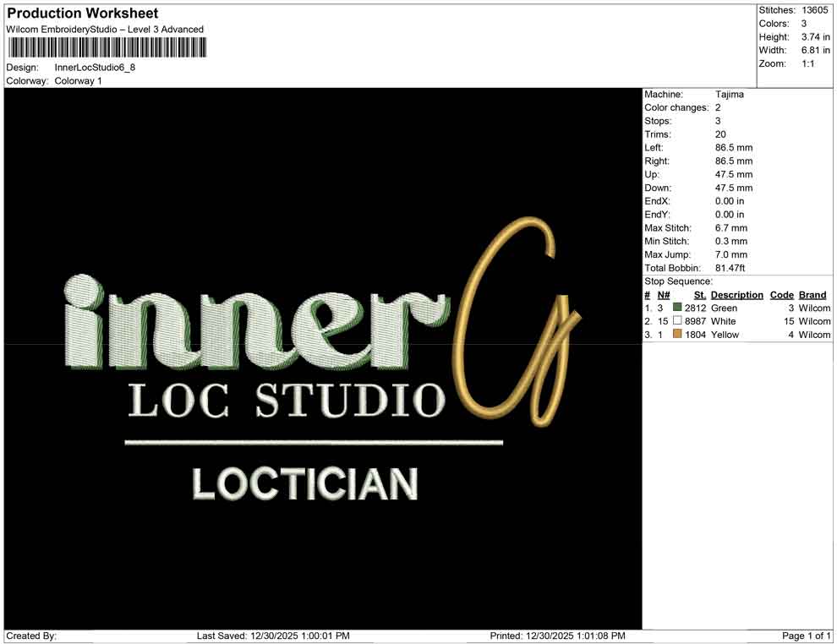Click the Page 1 of 1 label
Image resolution: width=837 pixels, height=644 pixels.
[x=807, y=636]
